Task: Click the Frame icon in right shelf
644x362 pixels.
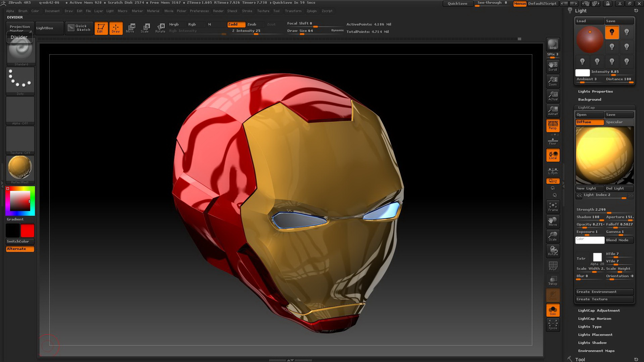Action: click(x=553, y=207)
